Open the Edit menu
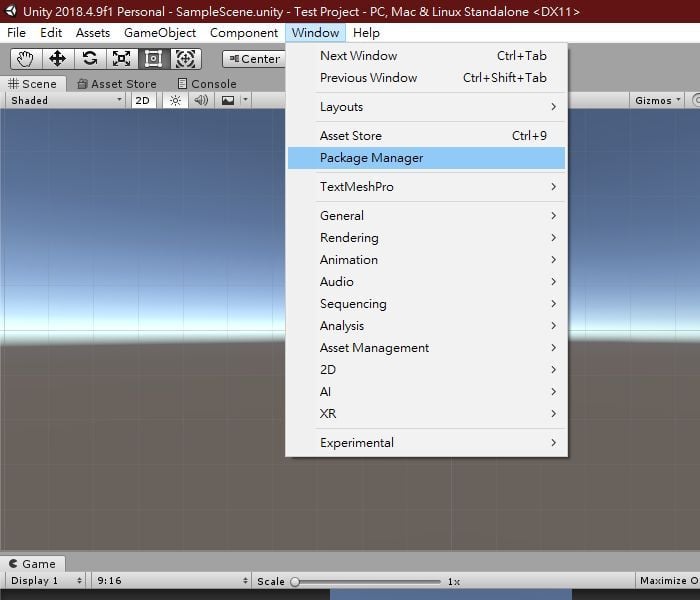 click(51, 33)
